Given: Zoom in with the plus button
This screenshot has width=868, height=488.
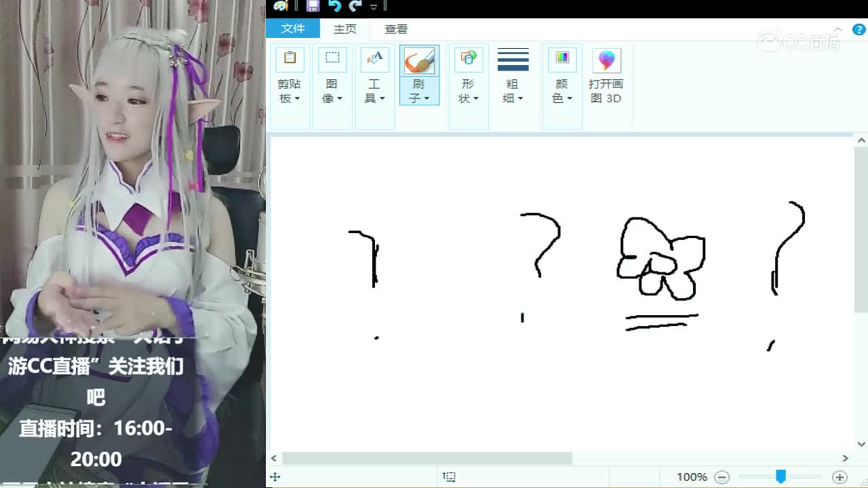Looking at the screenshot, I should (x=840, y=477).
